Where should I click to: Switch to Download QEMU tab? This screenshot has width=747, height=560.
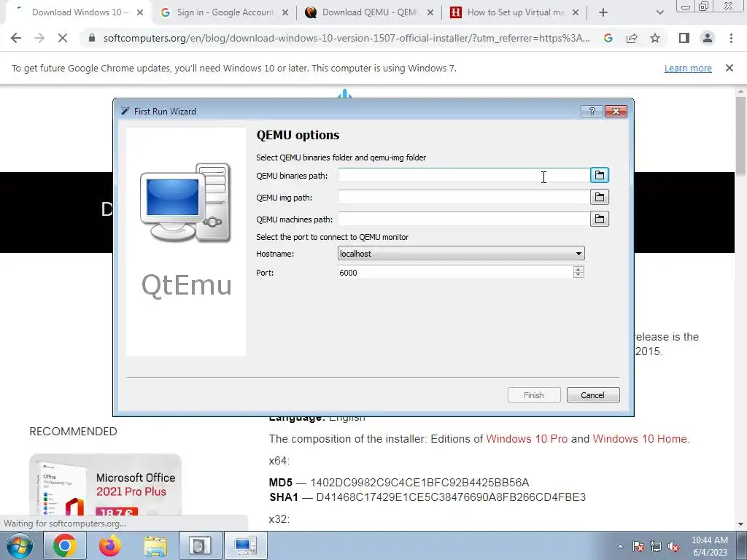[370, 12]
